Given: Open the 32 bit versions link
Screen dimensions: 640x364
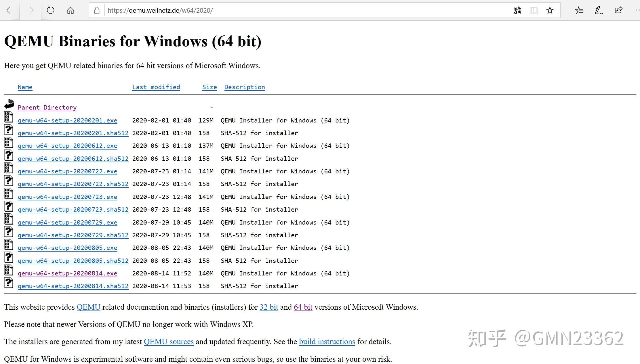Looking at the screenshot, I should (x=268, y=307).
